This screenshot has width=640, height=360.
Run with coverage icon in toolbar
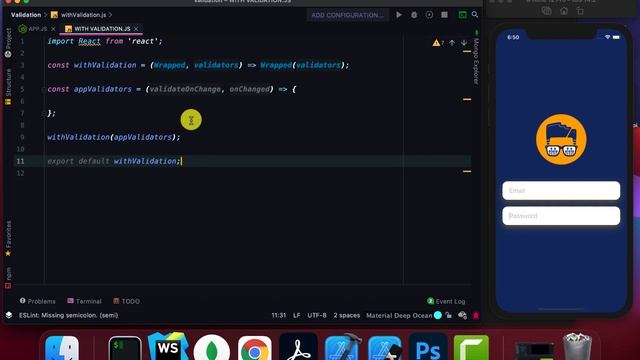[429, 15]
